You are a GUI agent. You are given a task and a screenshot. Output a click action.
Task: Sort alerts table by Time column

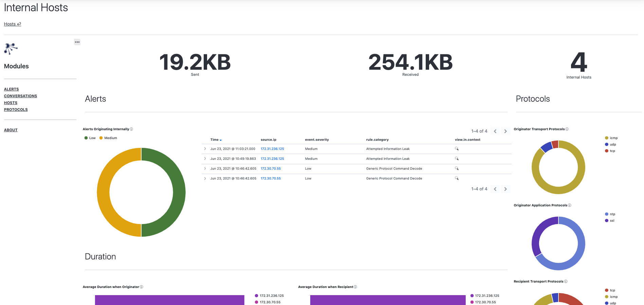(x=216, y=140)
